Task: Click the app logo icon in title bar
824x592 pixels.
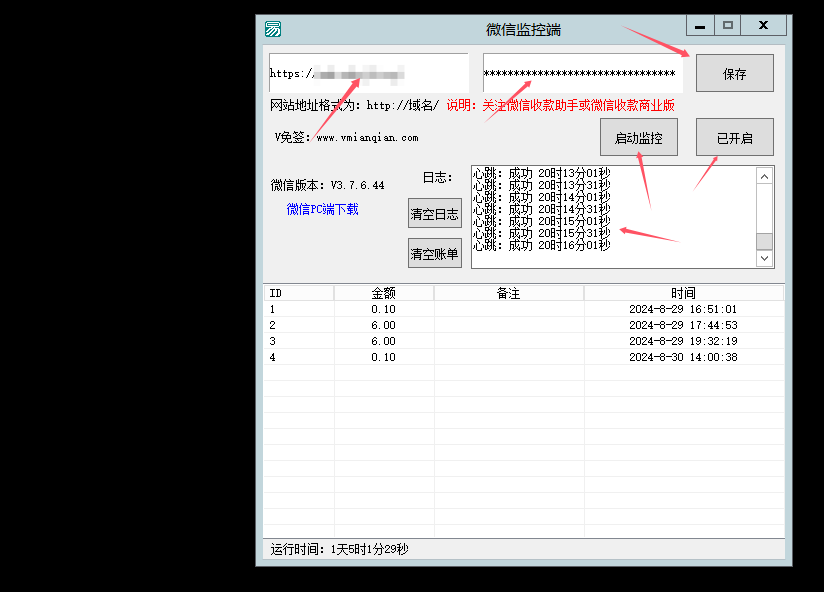Action: point(273,29)
